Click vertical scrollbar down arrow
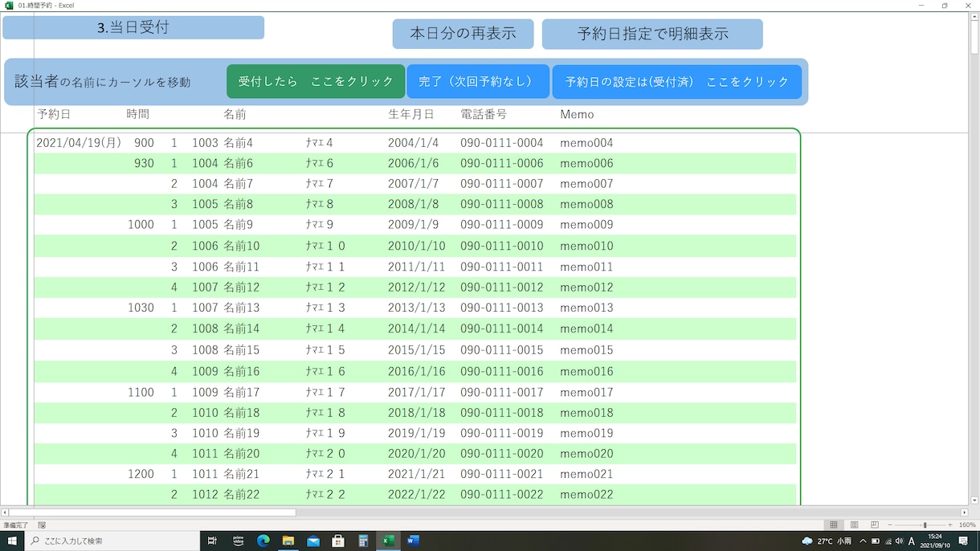This screenshot has height=551, width=980. pyautogui.click(x=974, y=501)
